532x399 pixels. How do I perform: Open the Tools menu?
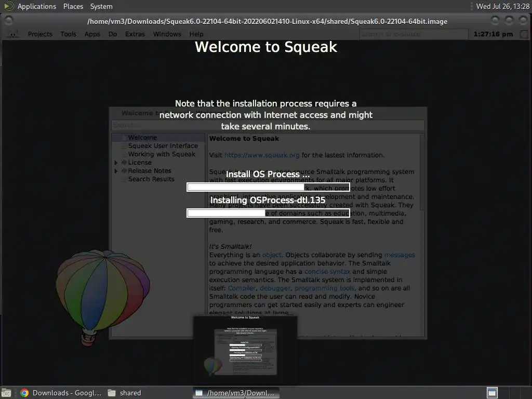[68, 34]
